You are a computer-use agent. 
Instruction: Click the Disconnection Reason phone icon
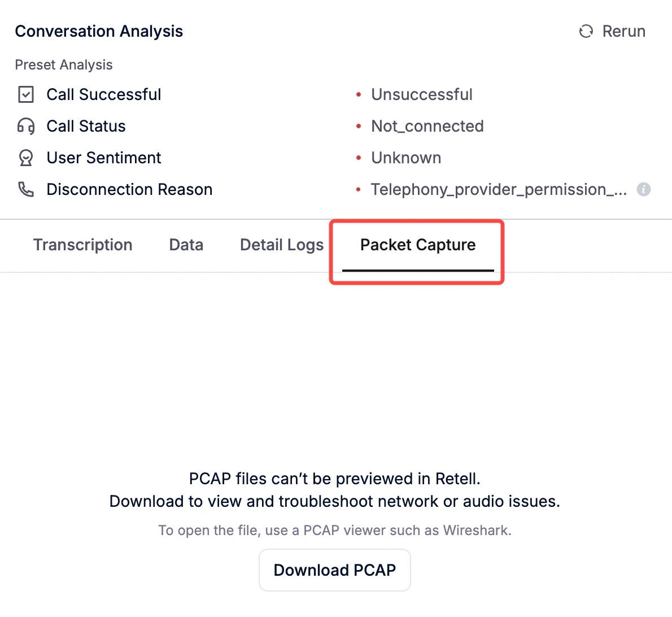point(26,189)
